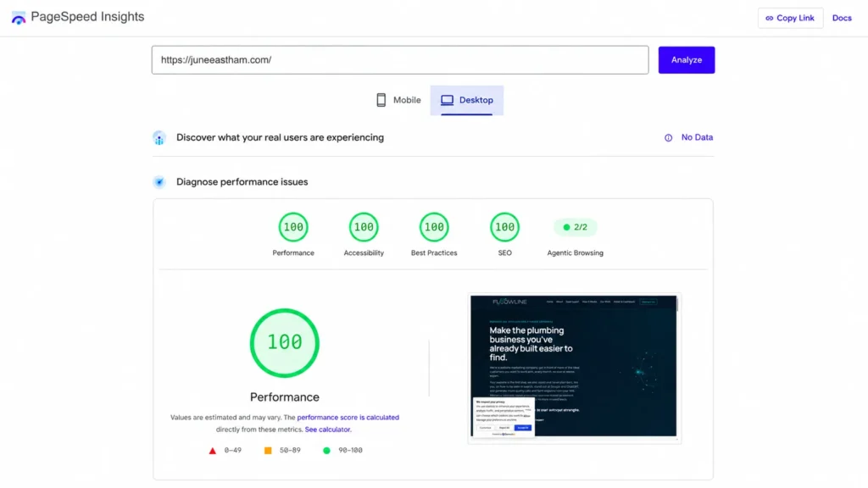The width and height of the screenshot is (868, 488).
Task: Open the See calculator link
Action: point(328,430)
